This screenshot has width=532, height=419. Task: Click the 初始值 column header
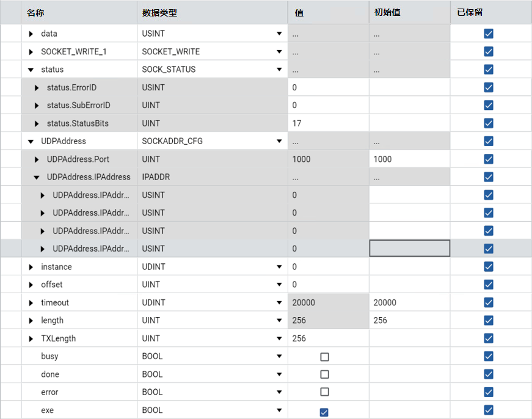[x=385, y=12]
